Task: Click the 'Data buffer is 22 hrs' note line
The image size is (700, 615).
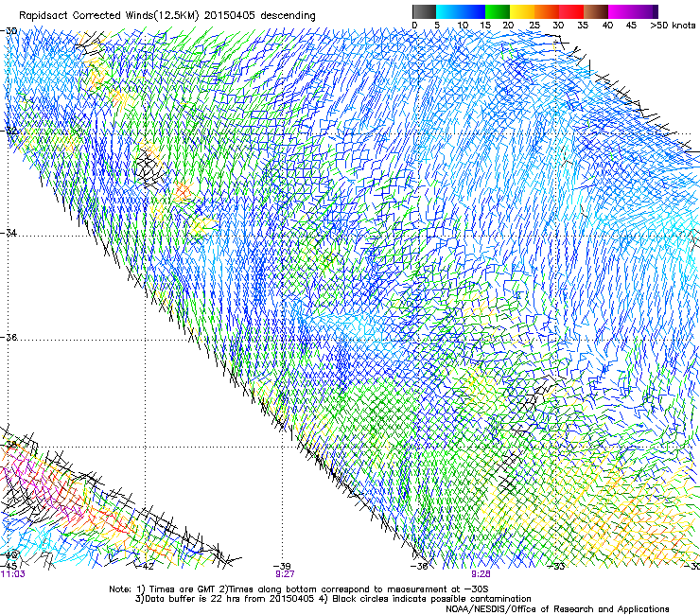Action: point(333,599)
